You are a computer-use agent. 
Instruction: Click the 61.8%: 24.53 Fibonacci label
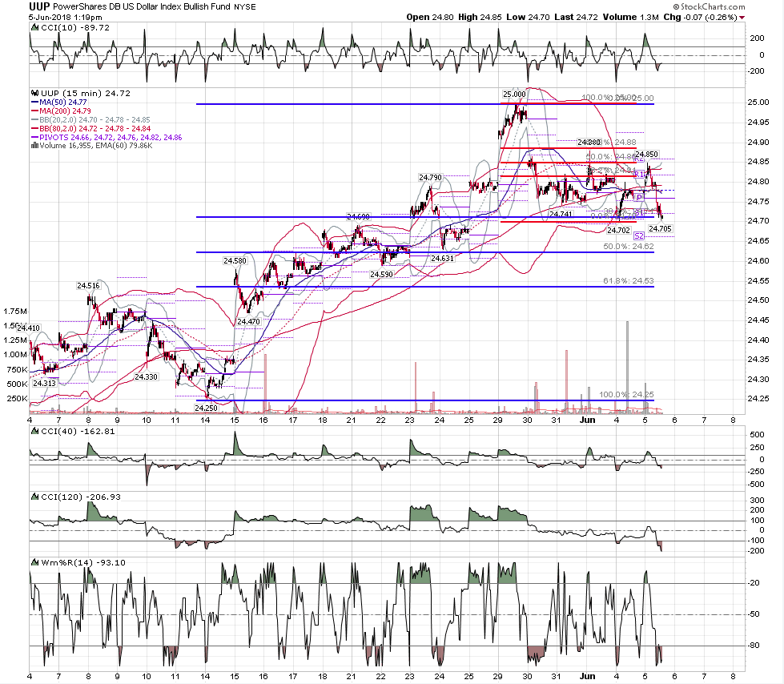[x=629, y=281]
